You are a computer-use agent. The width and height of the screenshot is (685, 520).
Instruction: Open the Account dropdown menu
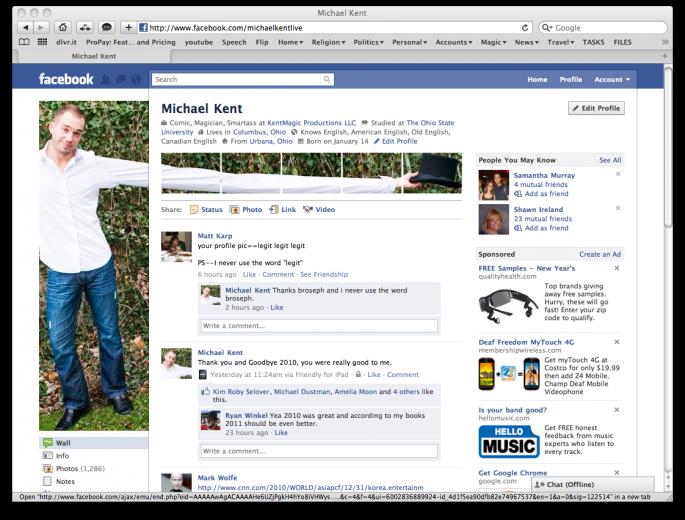pyautogui.click(x=612, y=80)
